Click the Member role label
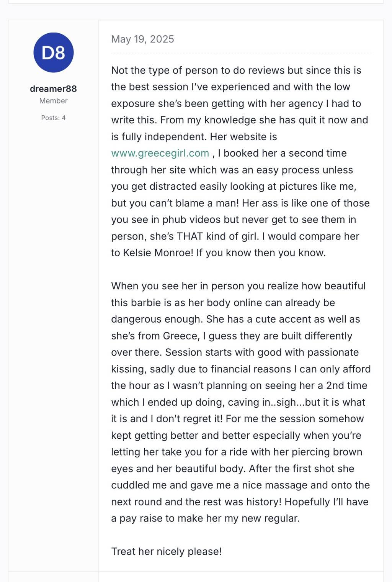Screen dimensions: 392x582 (x=53, y=101)
